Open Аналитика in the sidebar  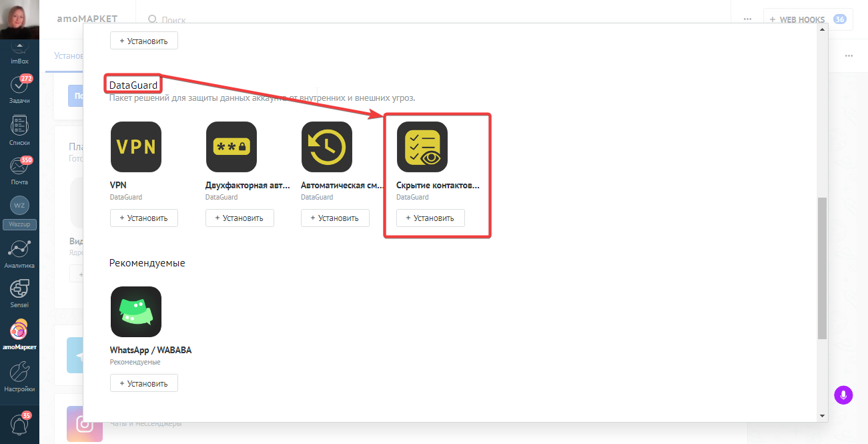click(x=19, y=254)
